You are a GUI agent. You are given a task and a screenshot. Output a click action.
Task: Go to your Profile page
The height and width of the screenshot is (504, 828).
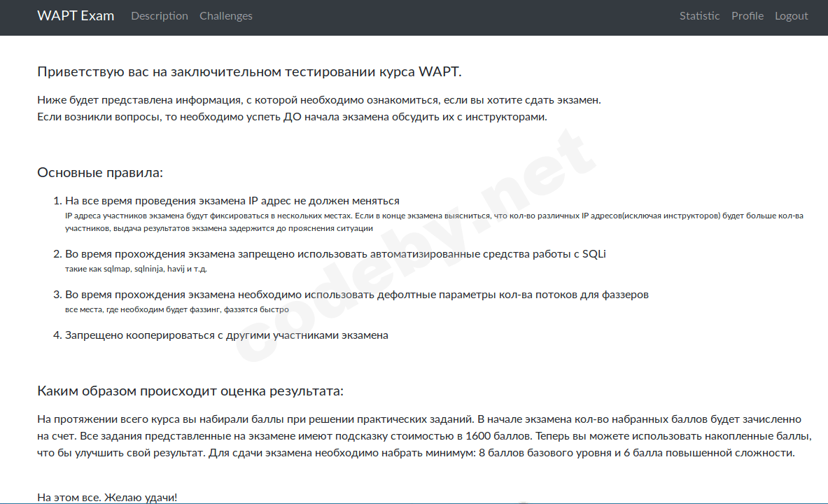coord(748,15)
